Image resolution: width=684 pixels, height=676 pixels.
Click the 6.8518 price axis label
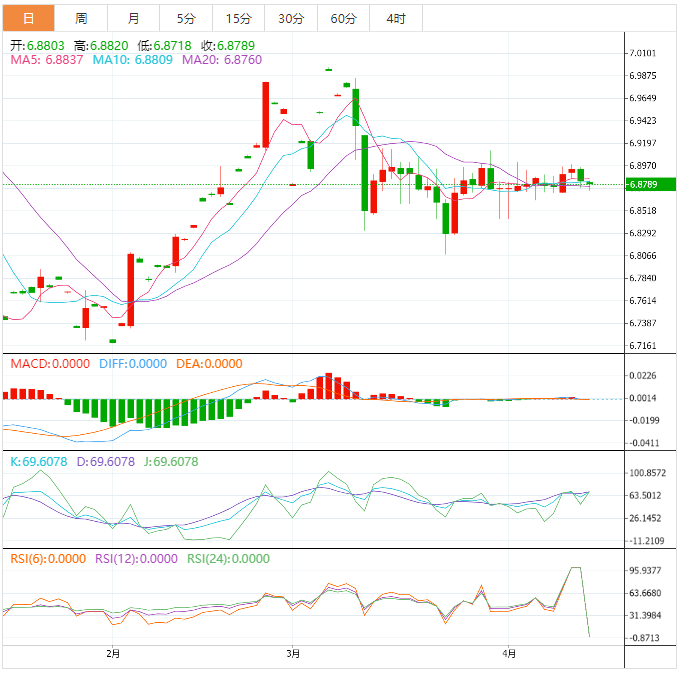click(643, 211)
